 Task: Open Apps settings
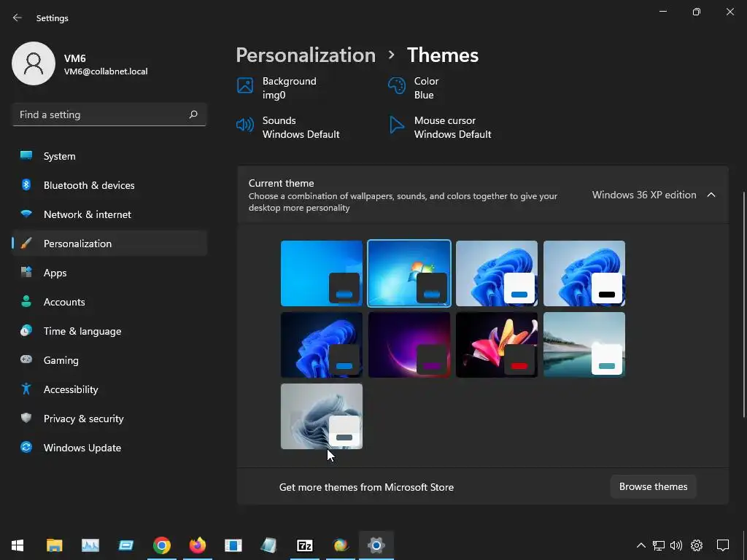[109, 273]
